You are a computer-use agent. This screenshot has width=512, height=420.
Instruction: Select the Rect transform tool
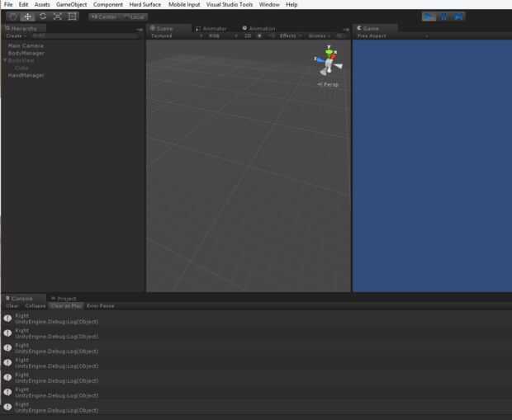coord(72,17)
